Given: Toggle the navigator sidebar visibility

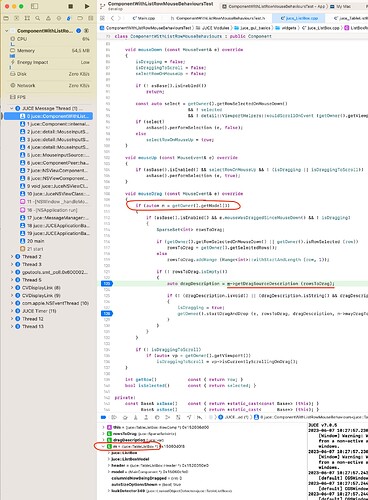Looking at the screenshot, I should [34, 6].
